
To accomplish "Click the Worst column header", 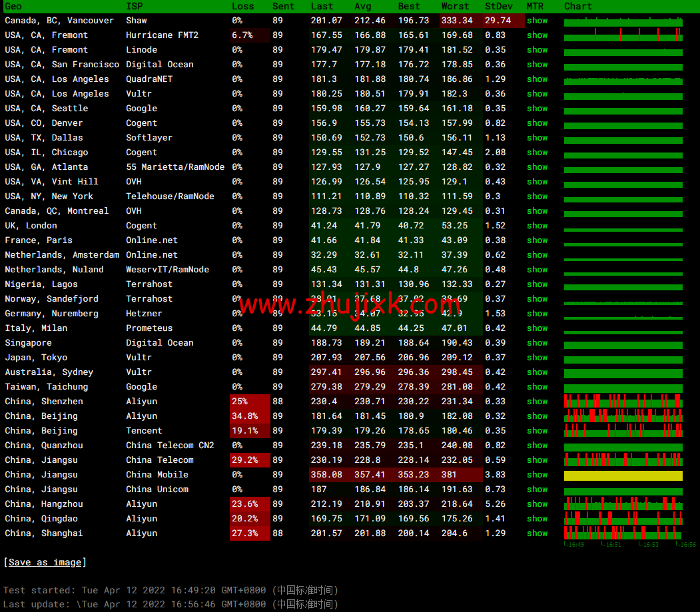I will pyautogui.click(x=455, y=6).
